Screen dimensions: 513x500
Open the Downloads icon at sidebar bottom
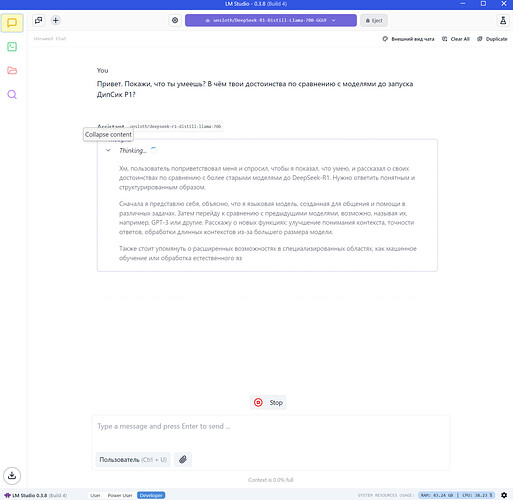coord(12,475)
